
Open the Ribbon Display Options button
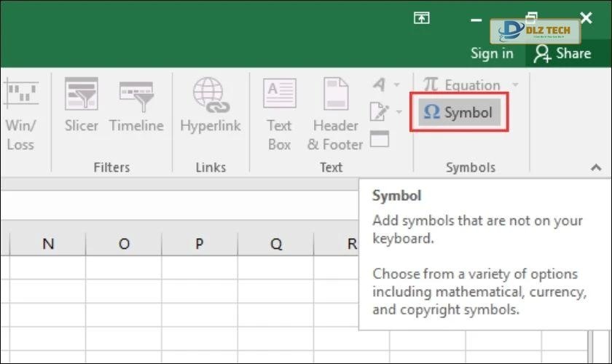(x=422, y=19)
